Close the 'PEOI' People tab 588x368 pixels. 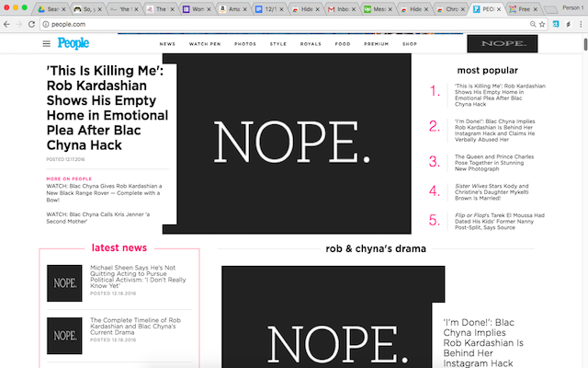[x=499, y=9]
